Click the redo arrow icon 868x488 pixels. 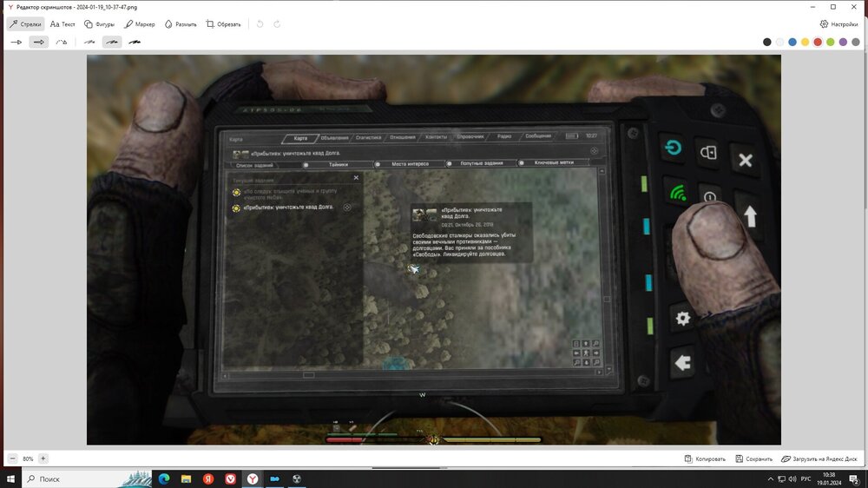(277, 23)
